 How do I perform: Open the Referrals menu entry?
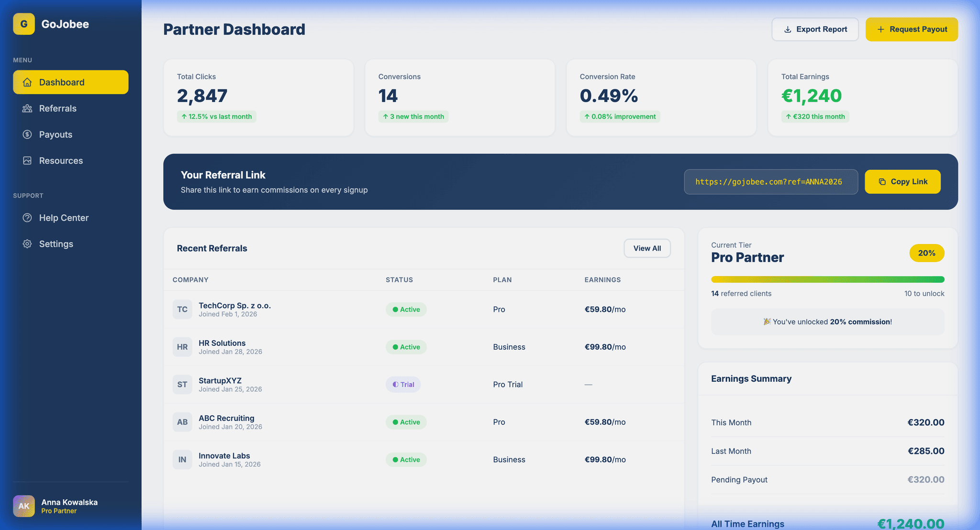click(x=58, y=108)
